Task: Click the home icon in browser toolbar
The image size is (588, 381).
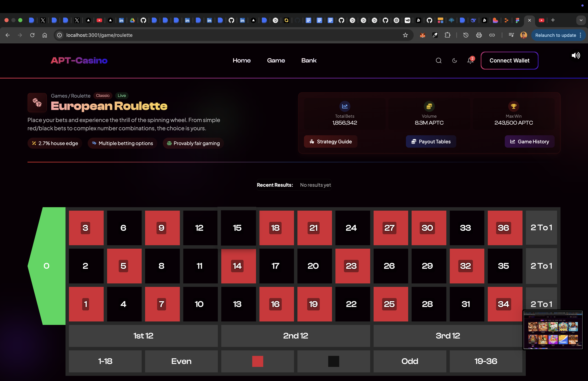Action: (x=45, y=35)
